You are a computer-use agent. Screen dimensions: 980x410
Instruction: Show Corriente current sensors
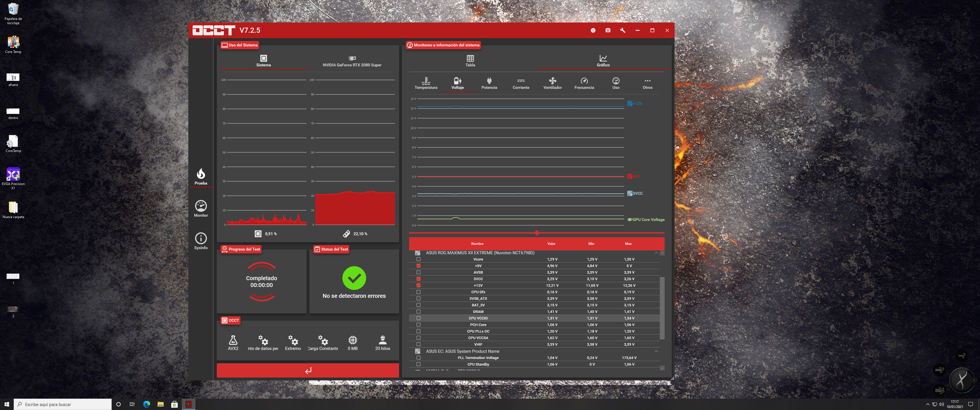(520, 83)
